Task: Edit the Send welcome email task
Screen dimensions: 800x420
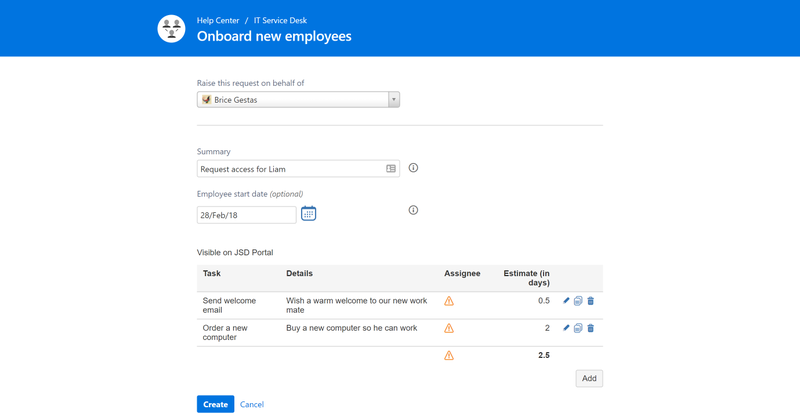Action: pyautogui.click(x=566, y=301)
